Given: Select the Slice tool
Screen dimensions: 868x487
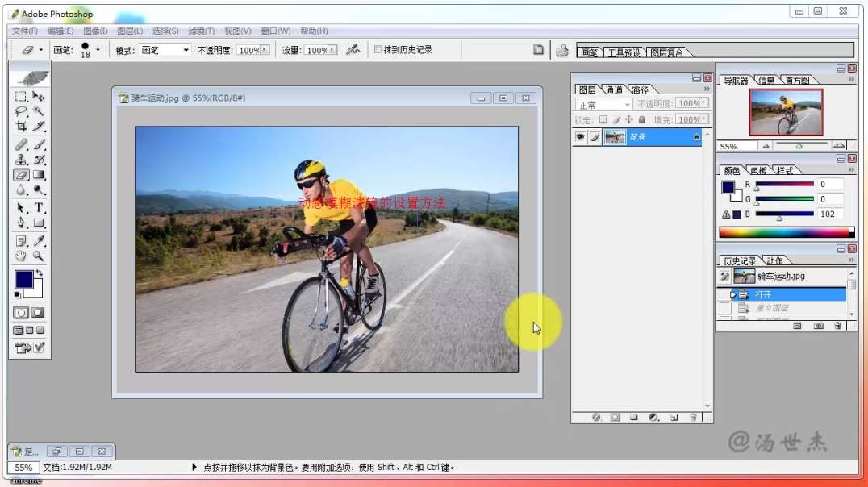Looking at the screenshot, I should tap(38, 127).
